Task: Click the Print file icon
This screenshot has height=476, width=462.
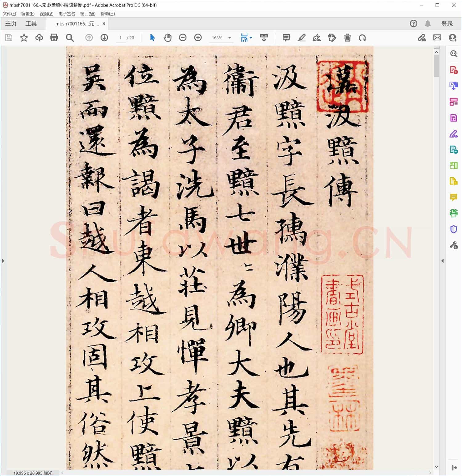Action: click(x=54, y=38)
